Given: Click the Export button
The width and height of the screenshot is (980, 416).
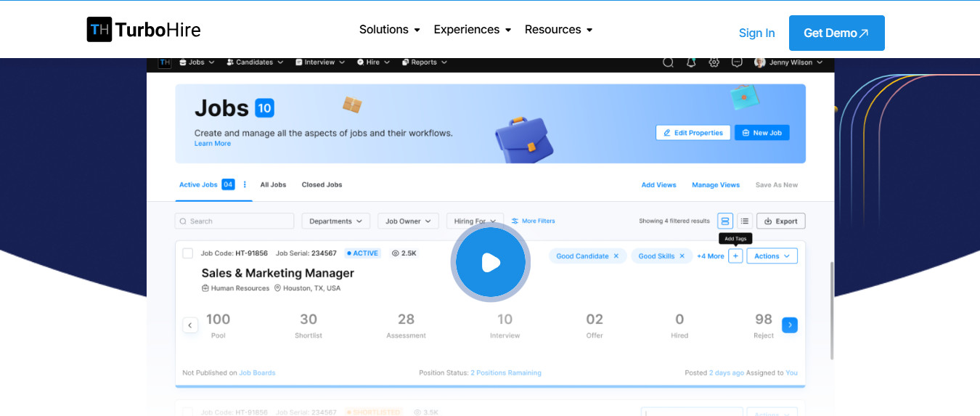Looking at the screenshot, I should tap(781, 221).
